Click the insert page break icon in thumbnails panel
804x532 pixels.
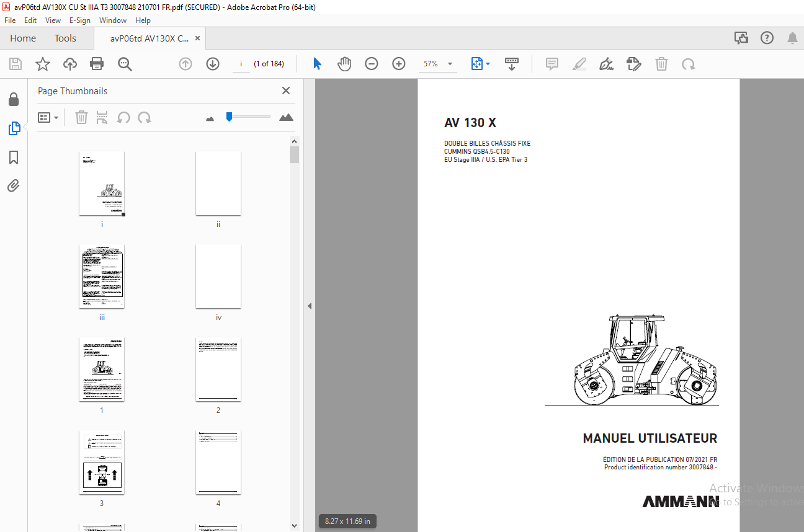point(102,117)
